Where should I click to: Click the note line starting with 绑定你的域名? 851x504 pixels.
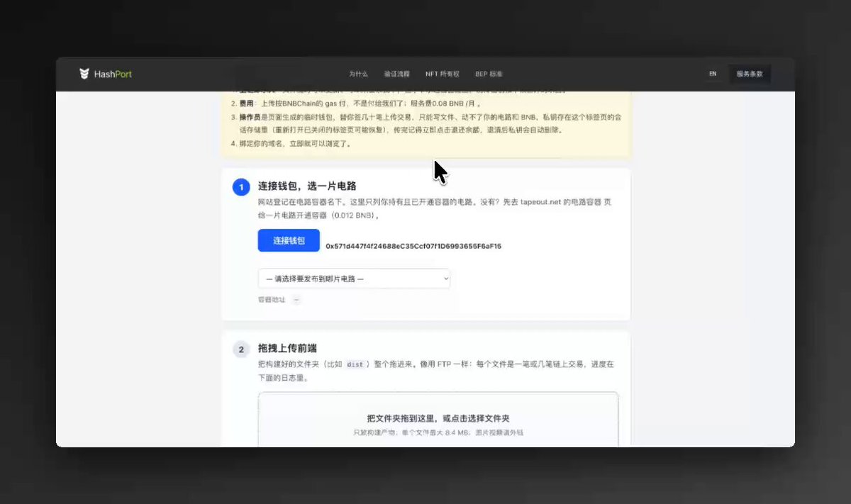click(294, 143)
